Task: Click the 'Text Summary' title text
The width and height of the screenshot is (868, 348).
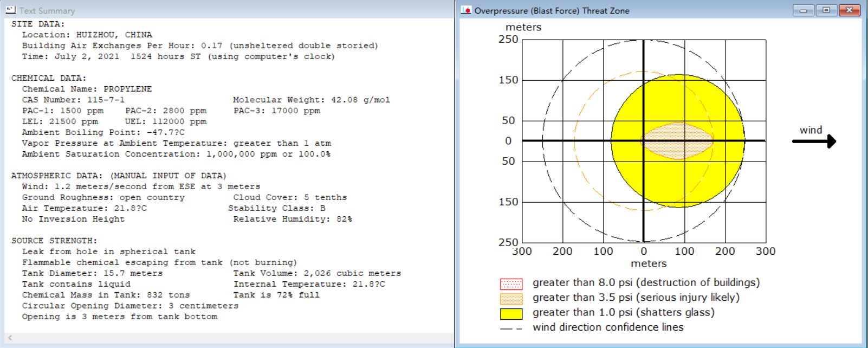Action: pos(47,11)
